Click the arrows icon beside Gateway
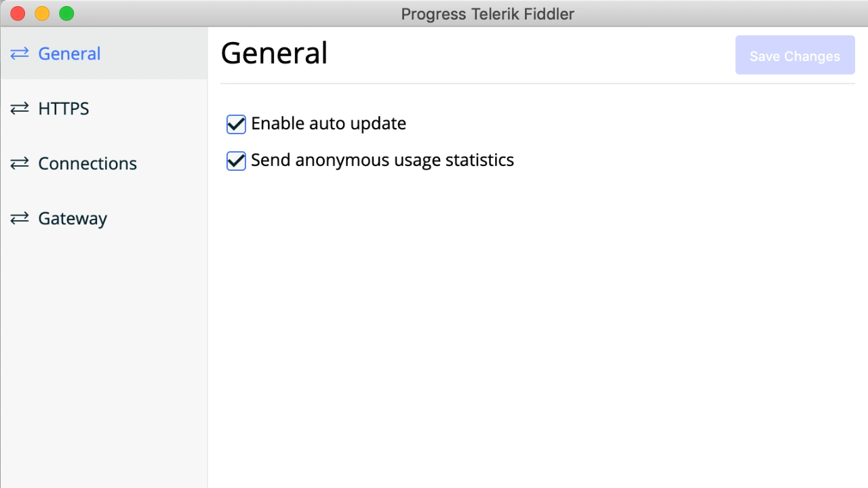This screenshot has height=488, width=868. (x=20, y=218)
